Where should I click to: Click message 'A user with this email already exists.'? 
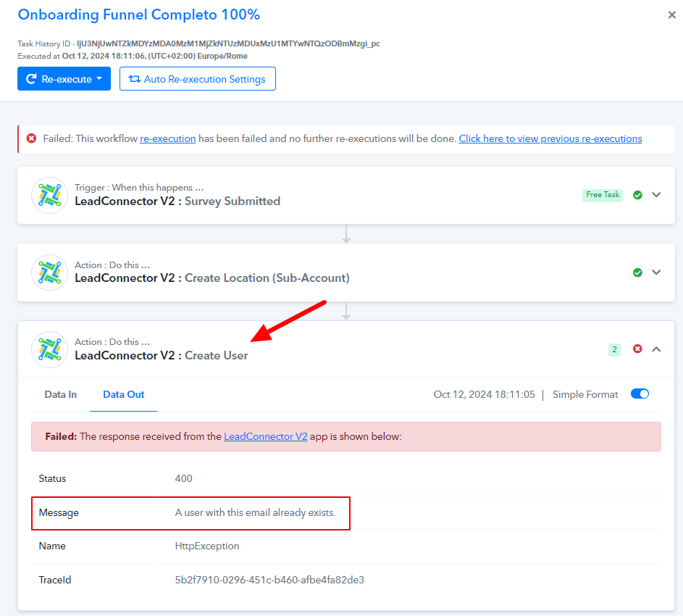(x=255, y=512)
